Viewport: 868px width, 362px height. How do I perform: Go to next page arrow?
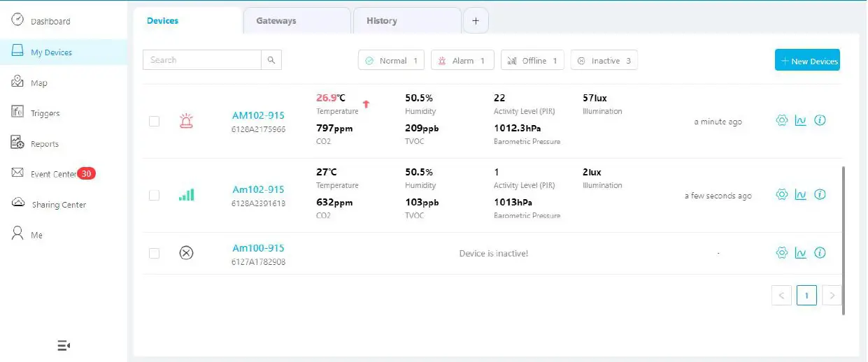click(832, 296)
